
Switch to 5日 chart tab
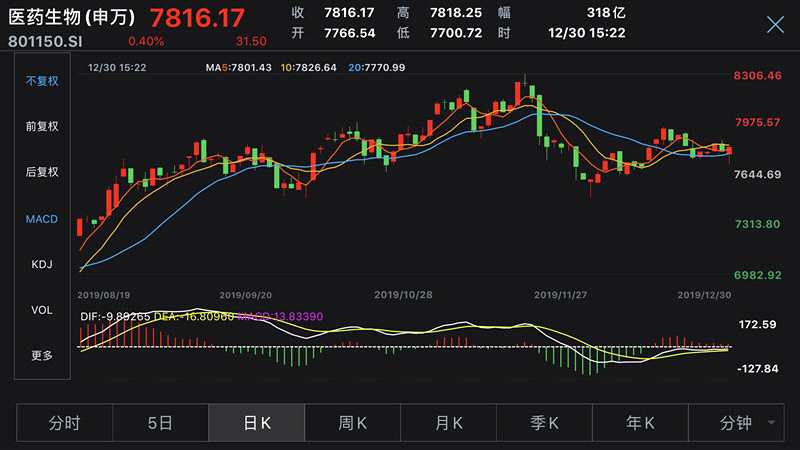click(160, 423)
